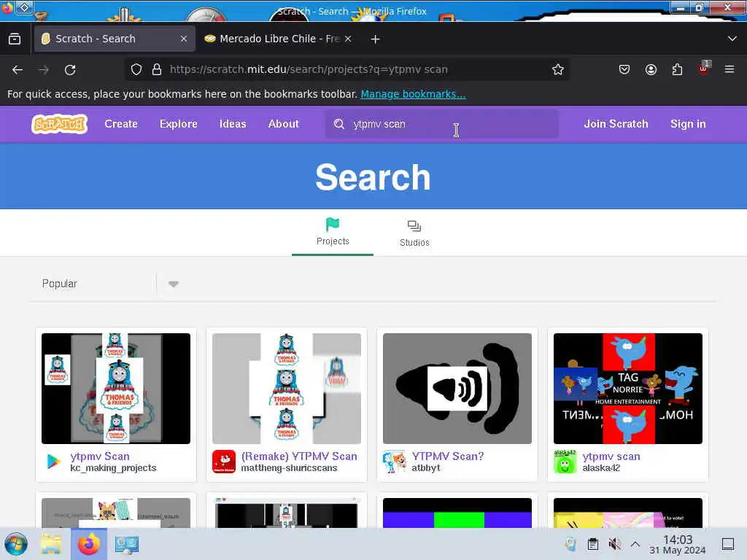Screen dimensions: 747x560
Task: Expand the list all tabs chevron
Action: 732,39
